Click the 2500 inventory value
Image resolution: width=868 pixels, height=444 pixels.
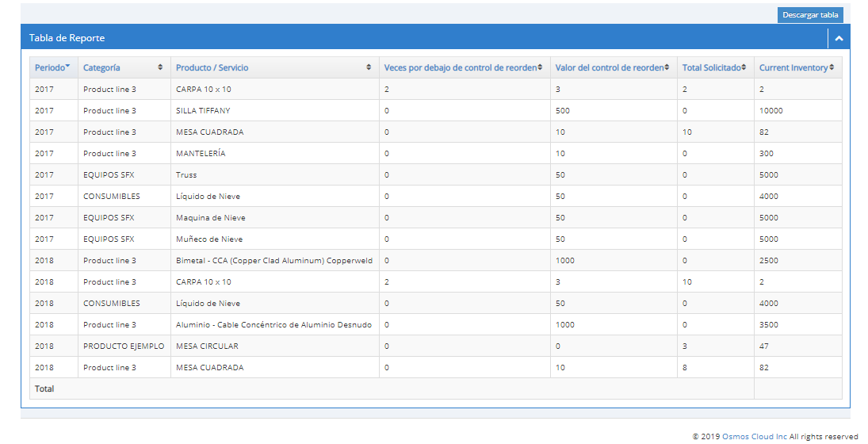[768, 261]
